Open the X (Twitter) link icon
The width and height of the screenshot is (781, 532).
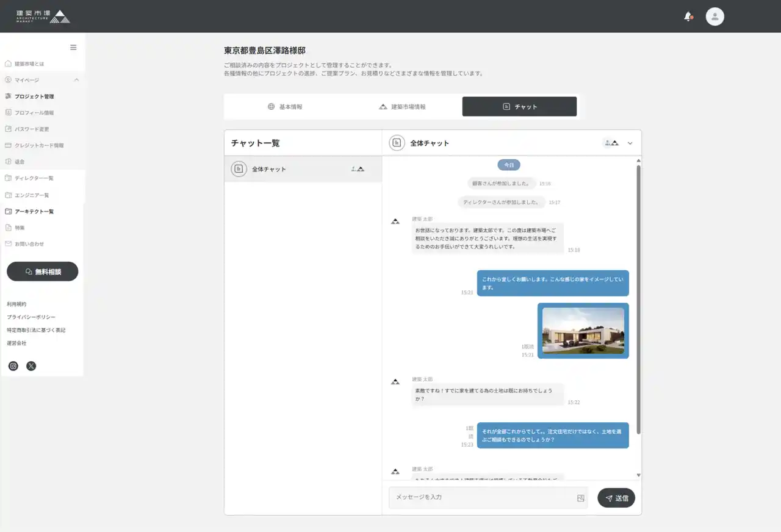click(x=31, y=366)
